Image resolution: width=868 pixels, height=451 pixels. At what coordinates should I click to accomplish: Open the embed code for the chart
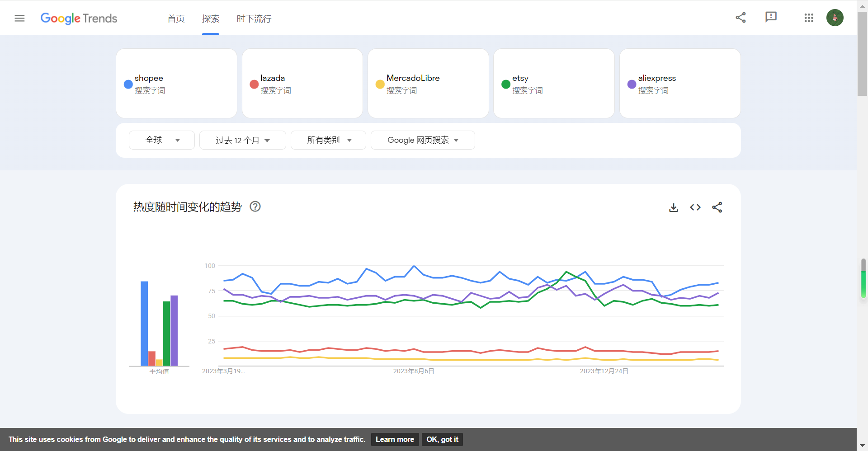[x=695, y=207]
